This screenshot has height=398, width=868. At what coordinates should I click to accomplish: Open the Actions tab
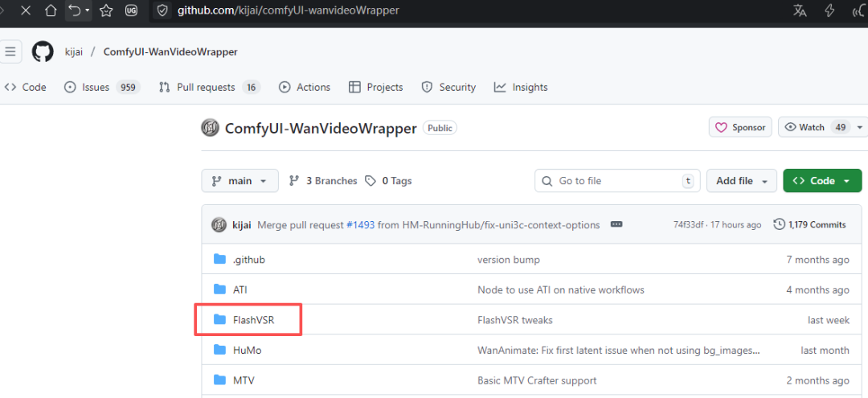click(305, 88)
